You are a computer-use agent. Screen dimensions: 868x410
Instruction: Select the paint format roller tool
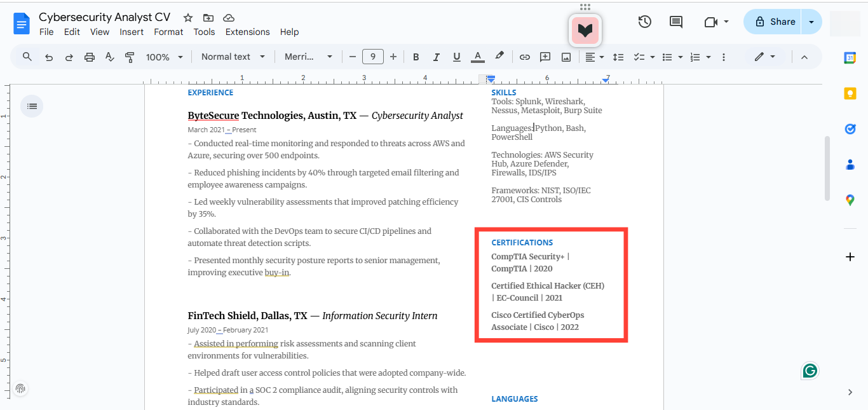pos(130,57)
